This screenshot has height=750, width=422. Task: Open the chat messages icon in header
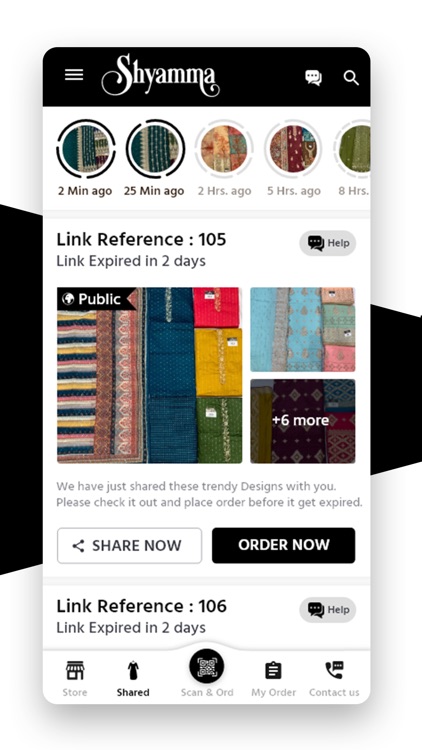point(313,77)
